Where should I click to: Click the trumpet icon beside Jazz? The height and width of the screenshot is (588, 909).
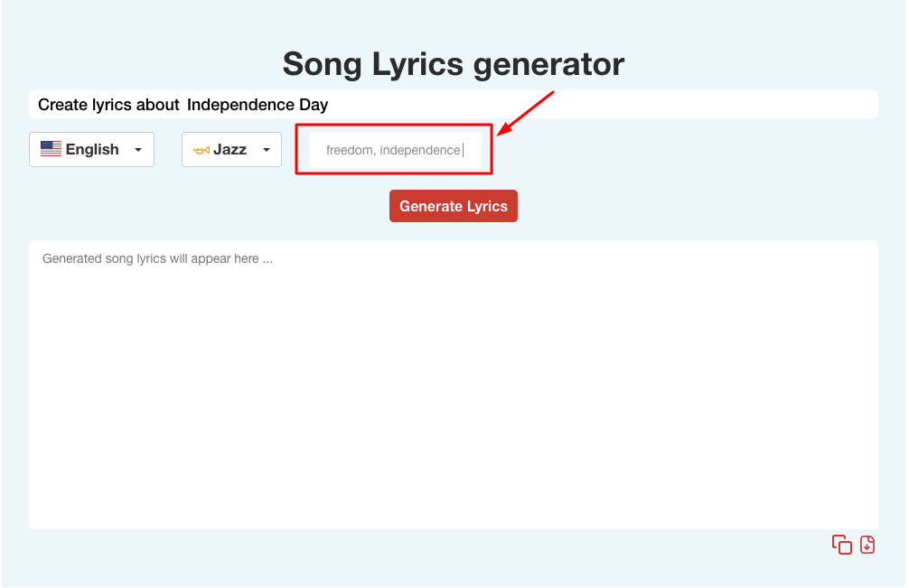pyautogui.click(x=201, y=150)
